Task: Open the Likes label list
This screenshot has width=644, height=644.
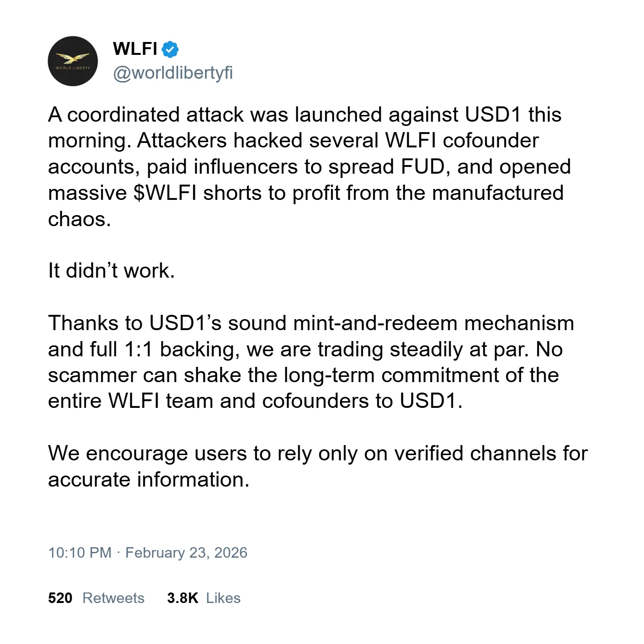Action: coord(223,598)
